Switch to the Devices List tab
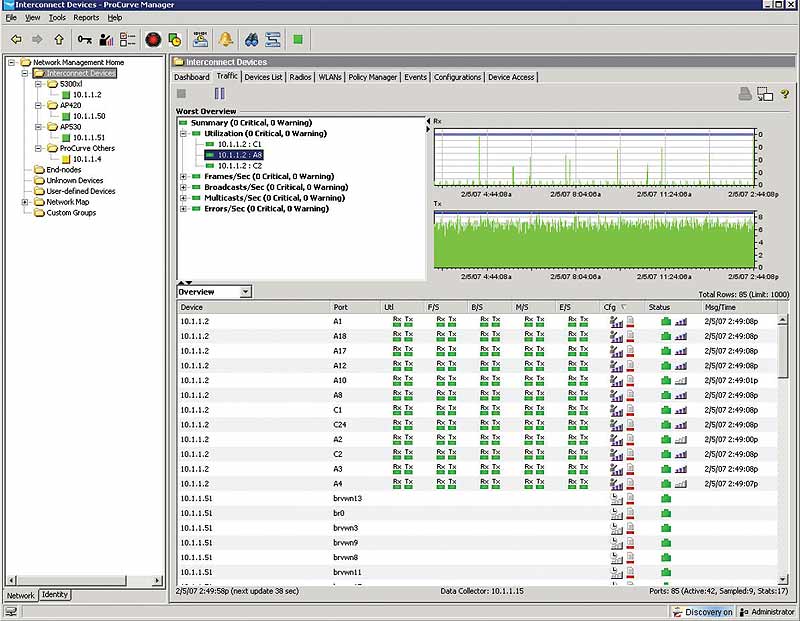 (264, 77)
